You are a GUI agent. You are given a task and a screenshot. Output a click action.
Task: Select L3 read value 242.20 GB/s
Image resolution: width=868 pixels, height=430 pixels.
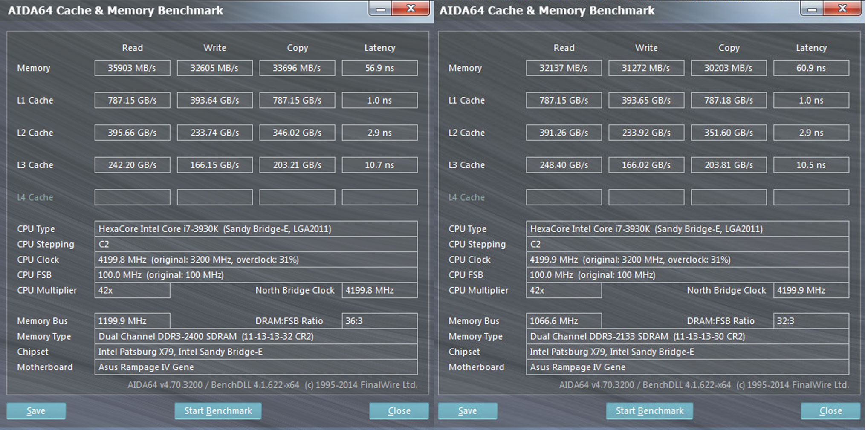[132, 165]
